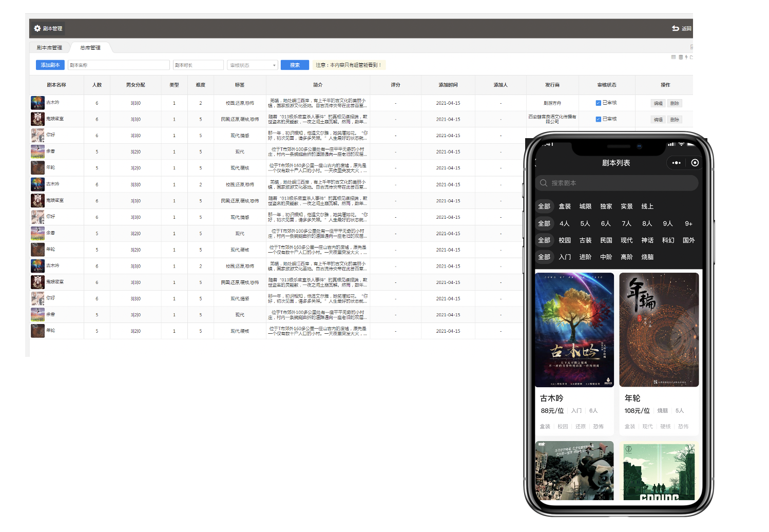The width and height of the screenshot is (769, 532).
Task: Select the 神话 theme filter on phone
Action: tap(647, 240)
